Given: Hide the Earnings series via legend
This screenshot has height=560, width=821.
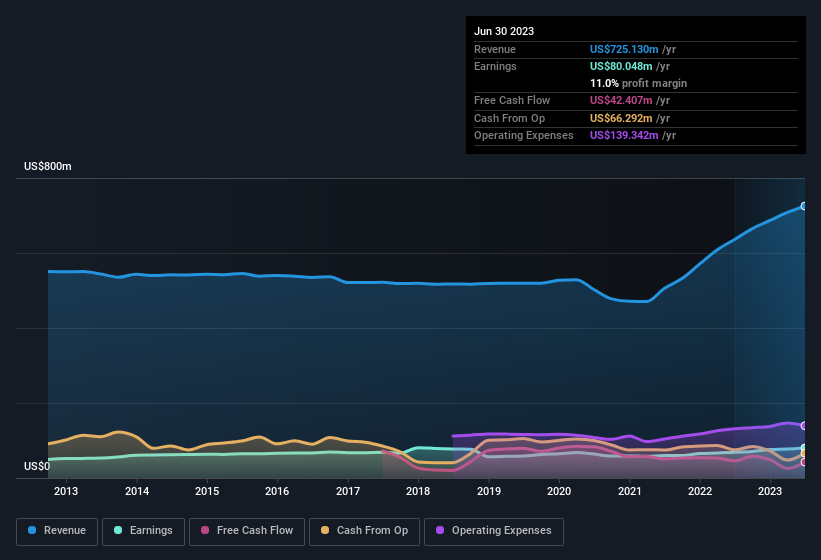Looking at the screenshot, I should click(x=143, y=531).
